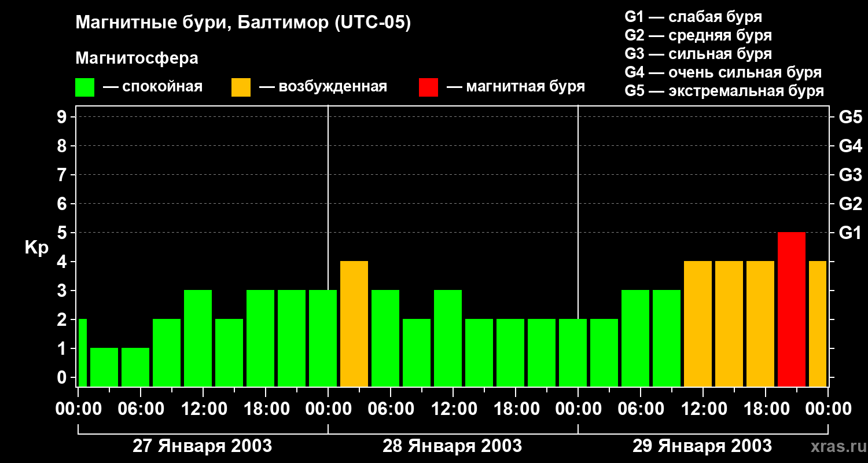Click 'G4 — очень сильная буря' description
Screen dimensions: 868x463
pos(723,72)
